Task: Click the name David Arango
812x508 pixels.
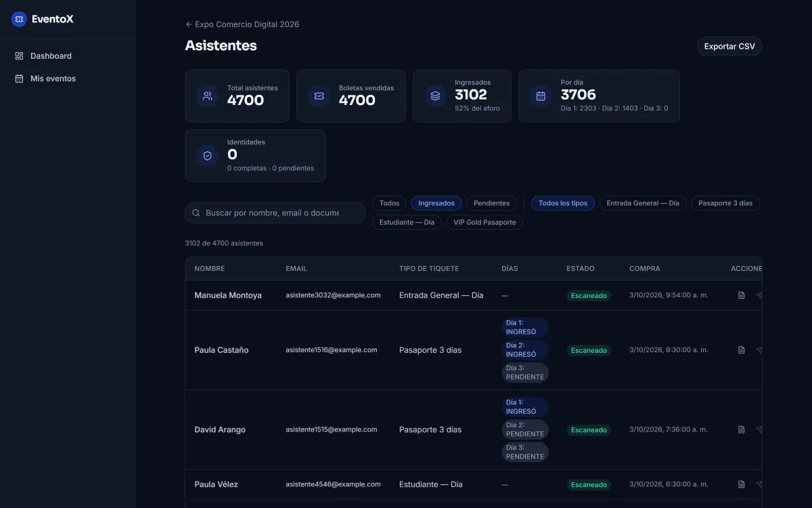Action: [x=220, y=429]
